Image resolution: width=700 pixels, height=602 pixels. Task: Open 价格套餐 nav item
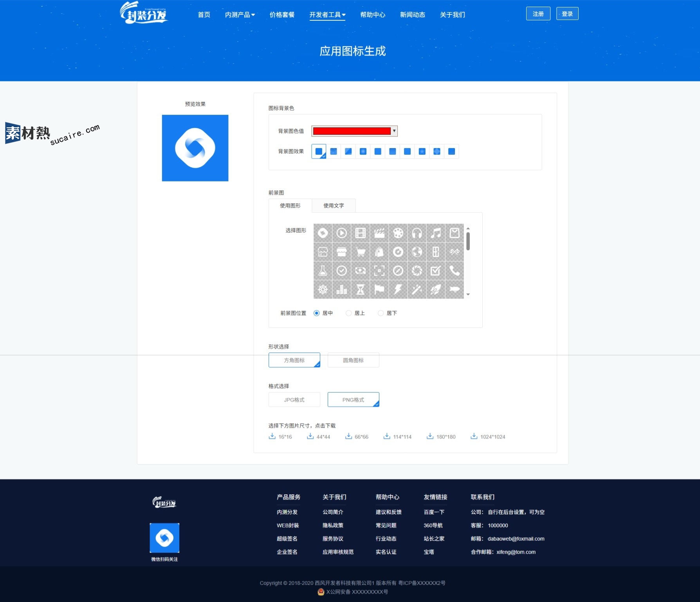(282, 15)
